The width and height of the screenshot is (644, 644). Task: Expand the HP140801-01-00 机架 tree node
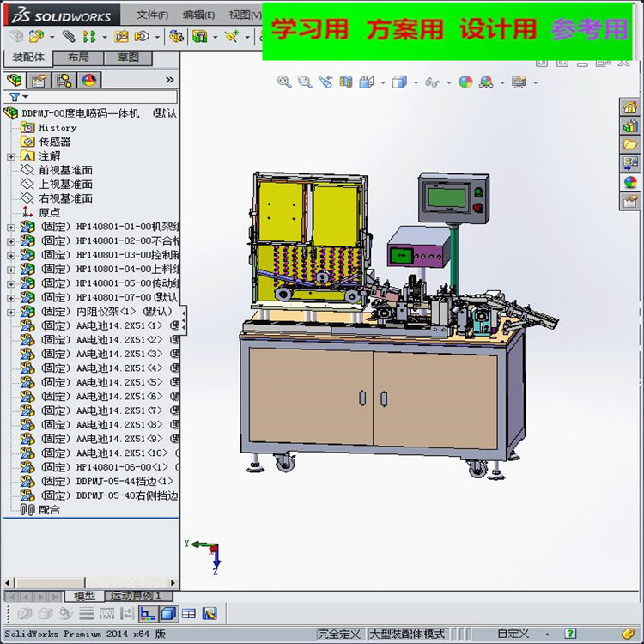pos(11,228)
